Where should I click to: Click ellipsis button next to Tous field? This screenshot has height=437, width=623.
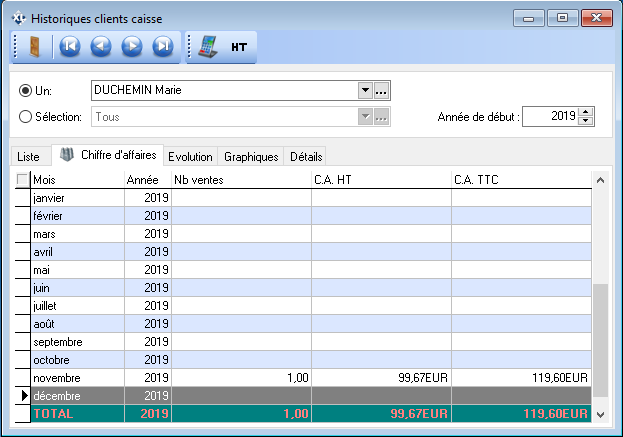[381, 117]
